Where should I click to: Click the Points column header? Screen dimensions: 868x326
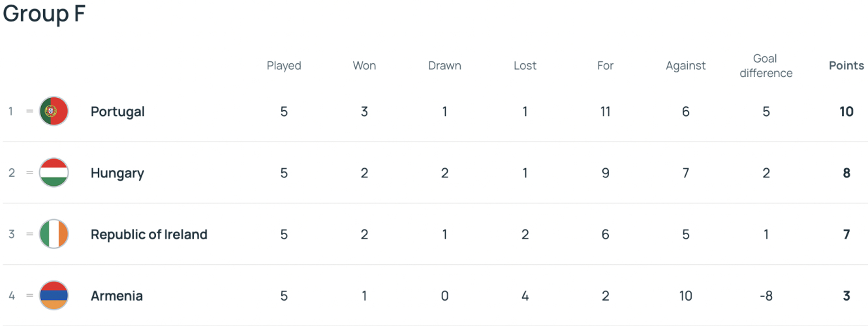pos(846,65)
